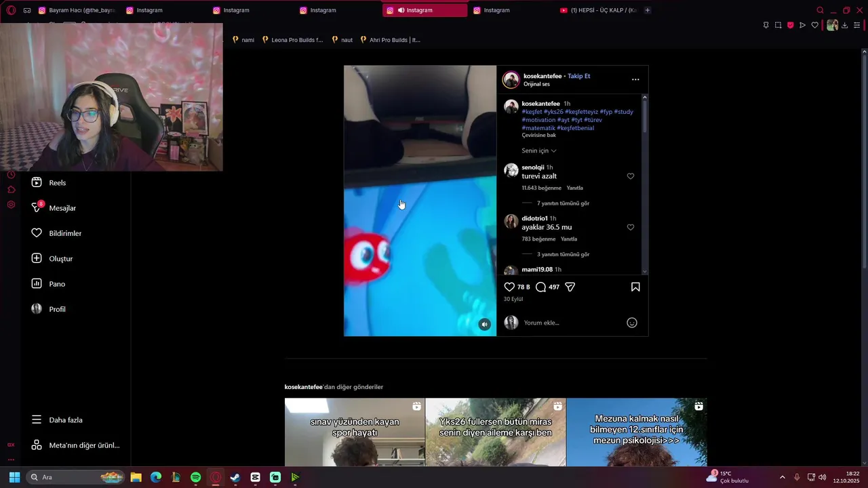Click 'Takip Et' follow link
The width and height of the screenshot is (868, 488).
[x=578, y=76]
